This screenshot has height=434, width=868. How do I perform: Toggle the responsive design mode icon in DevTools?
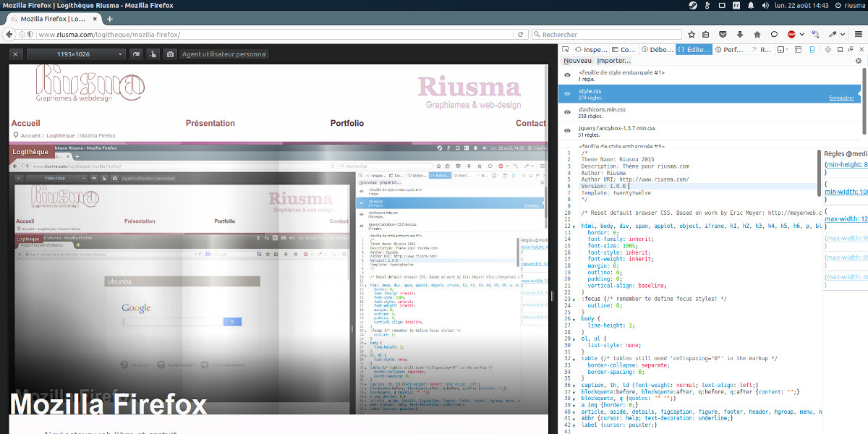tap(812, 50)
